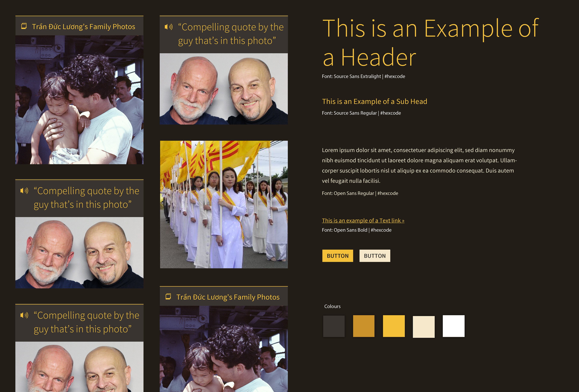Click the quote text on the middle-left card
The width and height of the screenshot is (579, 392).
[x=86, y=198]
